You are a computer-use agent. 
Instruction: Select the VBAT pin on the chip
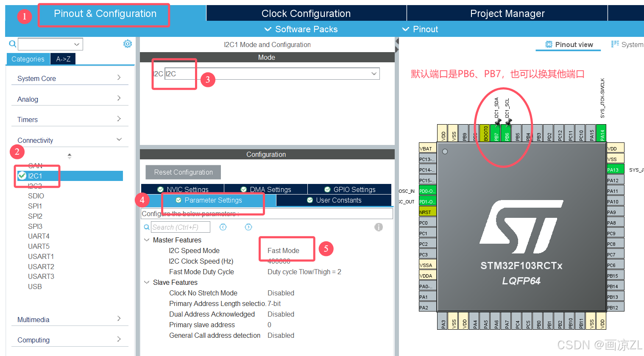click(x=427, y=148)
